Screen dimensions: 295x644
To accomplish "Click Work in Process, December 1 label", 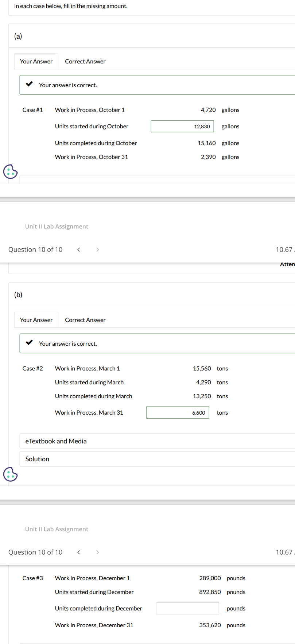I will (x=93, y=578).
